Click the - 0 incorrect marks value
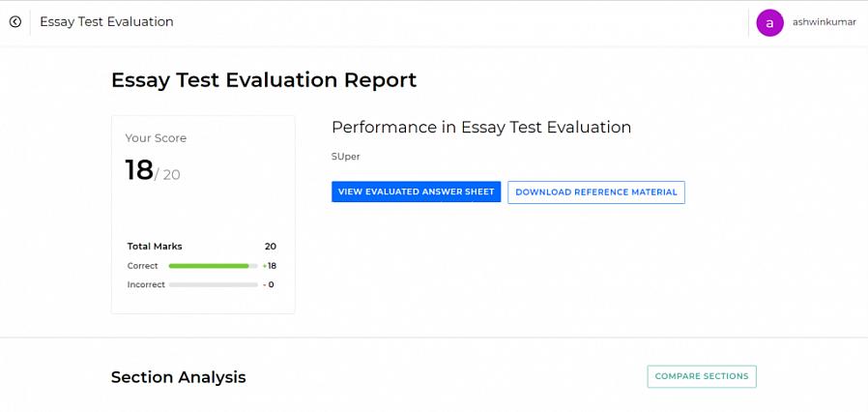Screen dimensions: 868x412 point(269,284)
